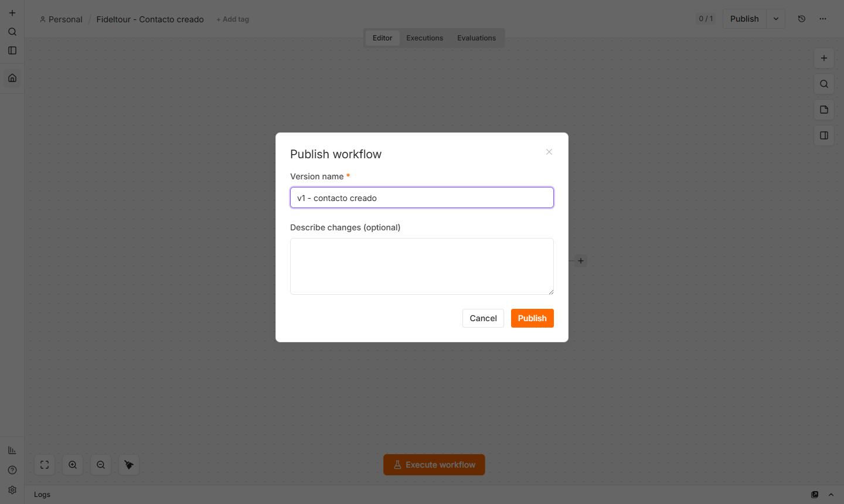Switch to the Editor tab
This screenshot has height=504, width=844.
click(382, 38)
